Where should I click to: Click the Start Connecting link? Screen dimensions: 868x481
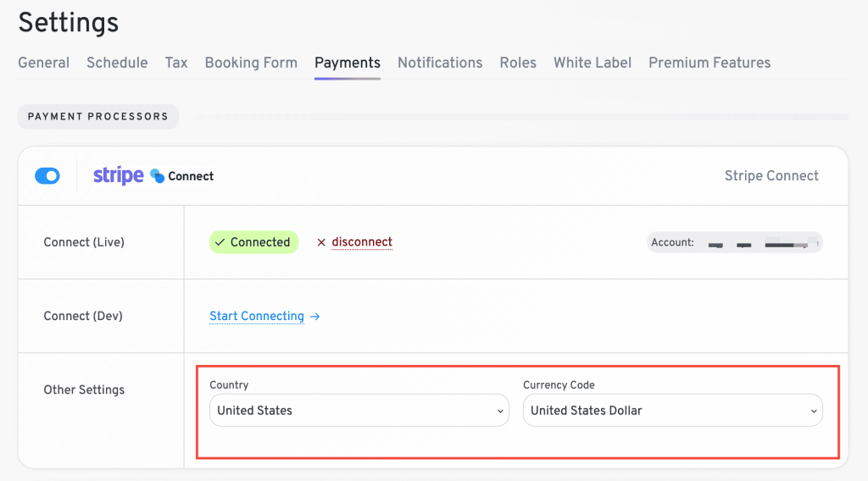[x=257, y=316]
